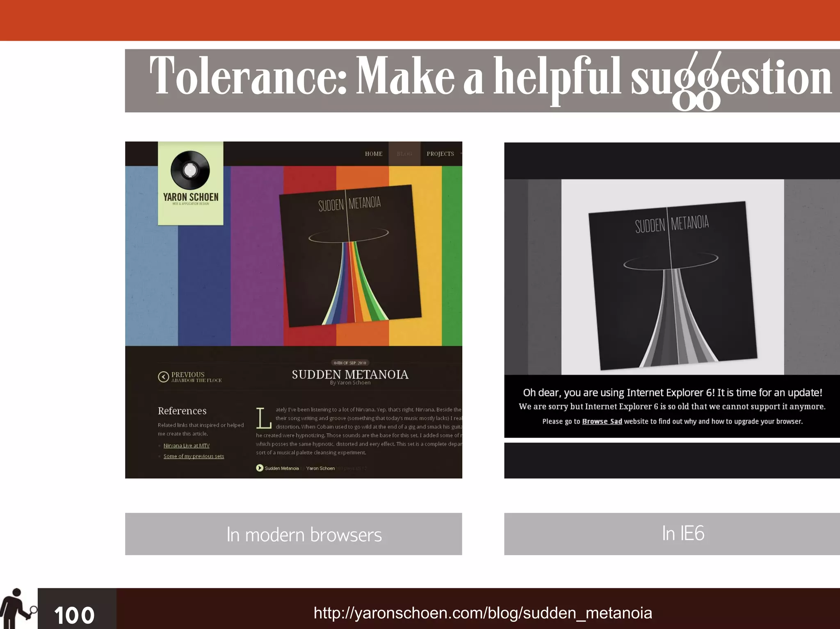Viewport: 840px width, 629px height.
Task: Click the Yaron Schoen artist name in player
Action: coord(320,468)
